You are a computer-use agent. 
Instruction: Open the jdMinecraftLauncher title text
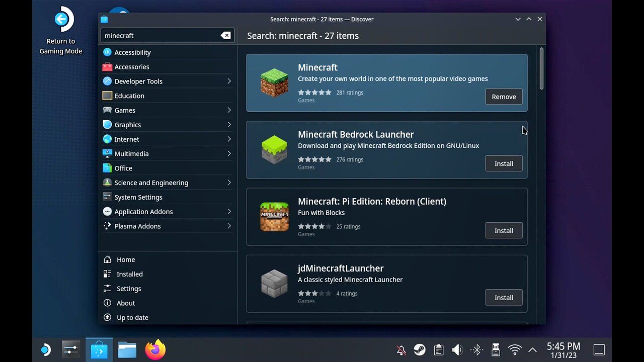(341, 268)
